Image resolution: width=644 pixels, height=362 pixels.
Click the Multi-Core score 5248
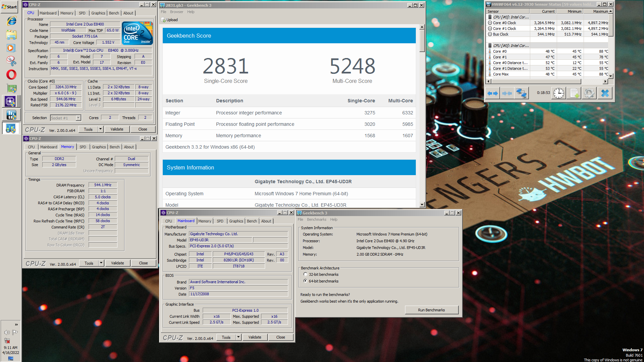coord(352,66)
